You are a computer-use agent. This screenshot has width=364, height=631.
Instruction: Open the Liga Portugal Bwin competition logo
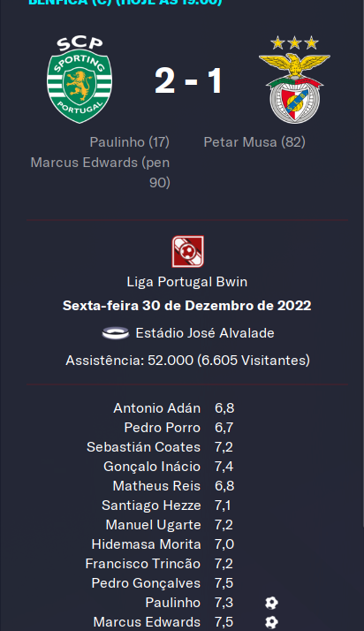187,252
